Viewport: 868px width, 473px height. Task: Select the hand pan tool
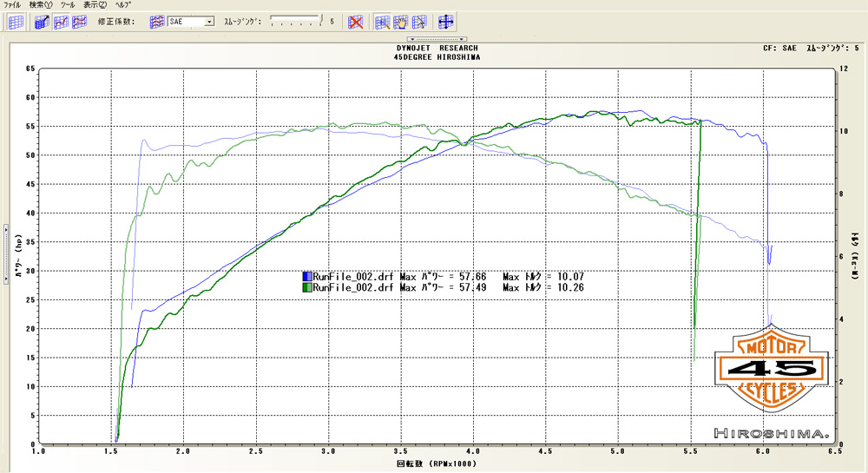[401, 22]
